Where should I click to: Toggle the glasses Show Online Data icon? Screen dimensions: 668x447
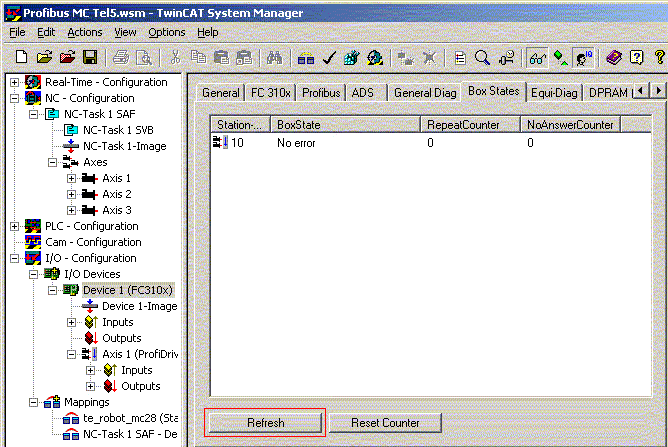537,57
